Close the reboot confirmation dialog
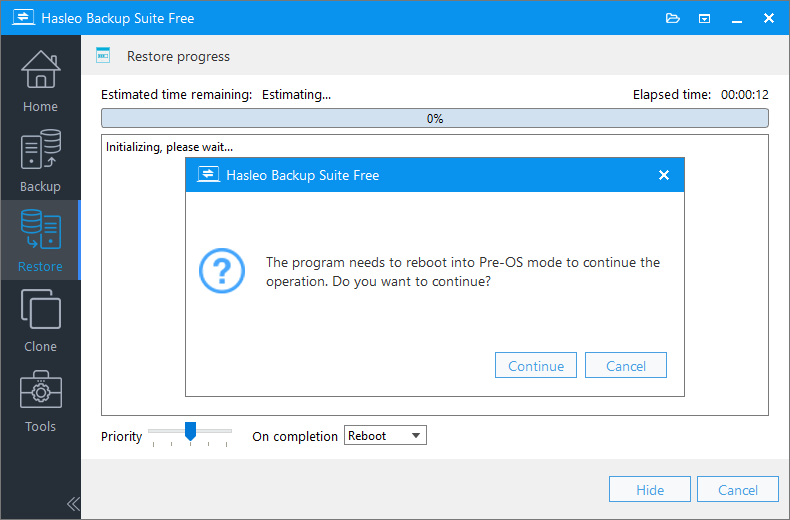 664,175
